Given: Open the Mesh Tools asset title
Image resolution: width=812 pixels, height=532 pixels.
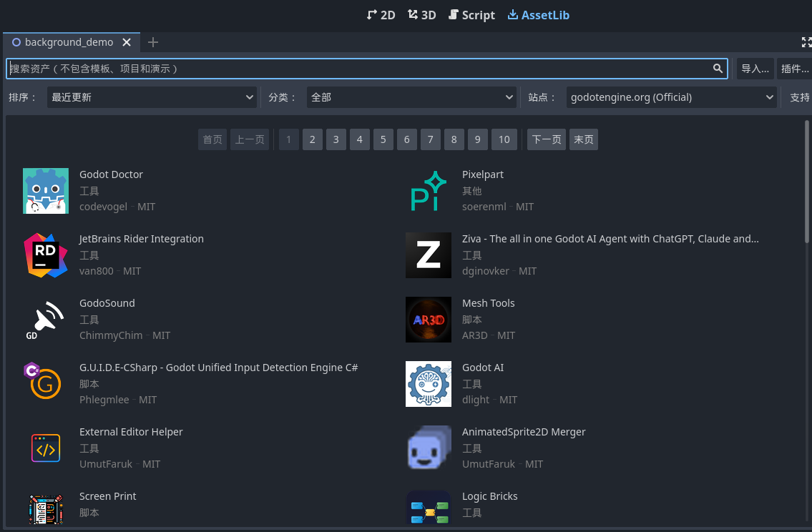Looking at the screenshot, I should coord(489,303).
